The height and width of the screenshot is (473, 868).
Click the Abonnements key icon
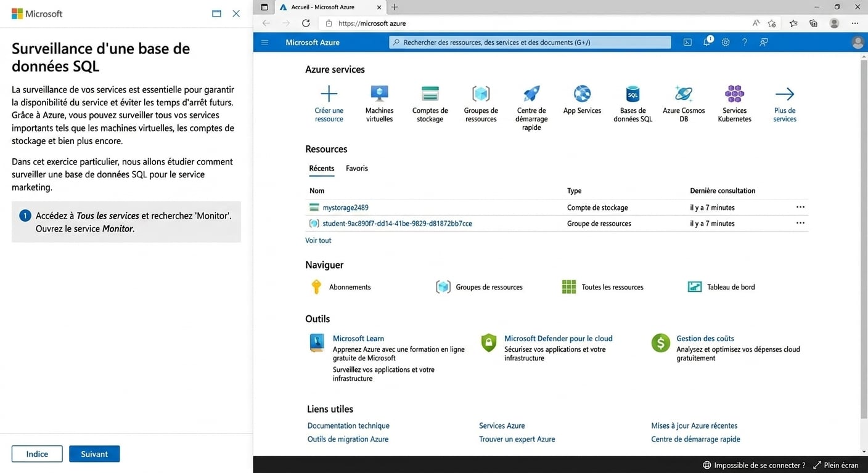pos(316,287)
